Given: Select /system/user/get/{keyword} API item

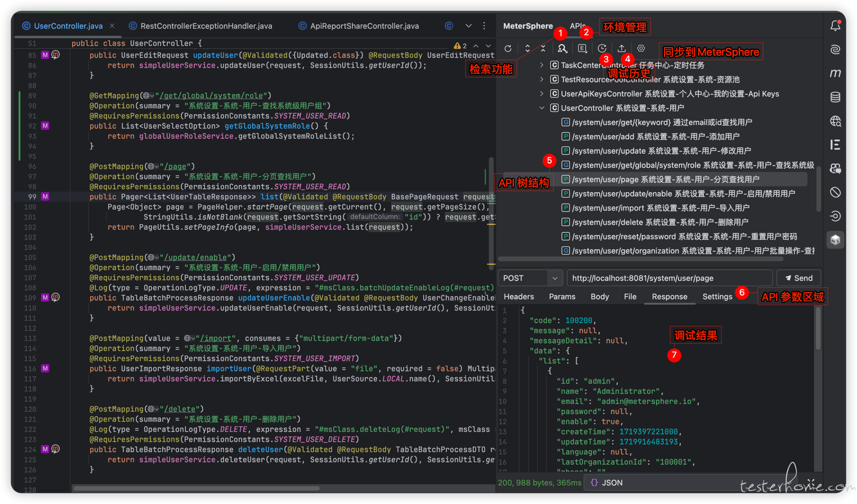Looking at the screenshot, I should click(x=656, y=122).
